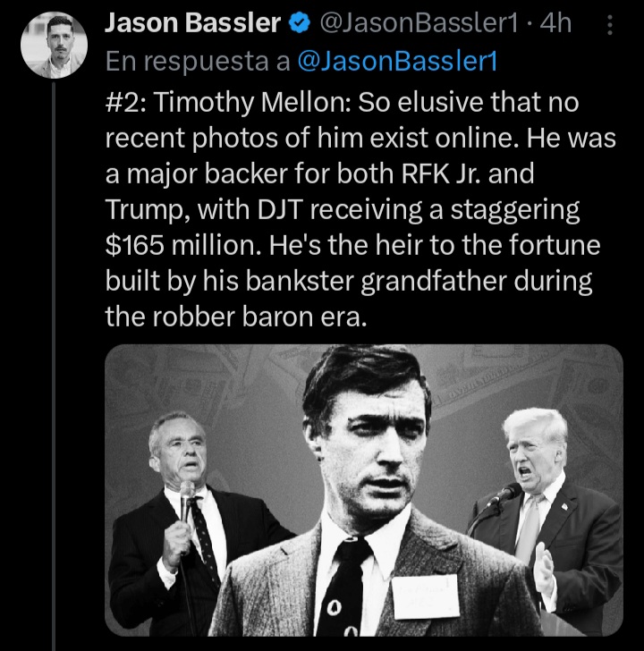Open the attached black-and-white photo collage
This screenshot has height=651, width=644.
[363, 490]
